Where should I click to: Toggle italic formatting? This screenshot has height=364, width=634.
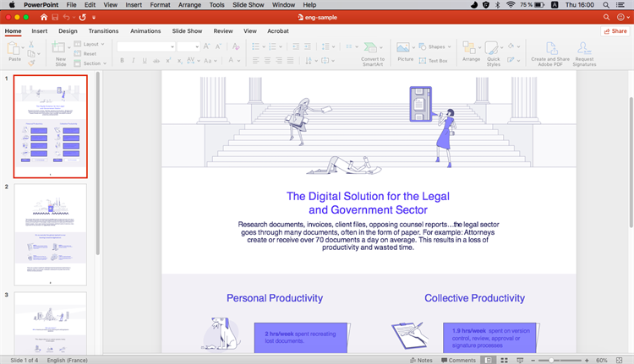133,61
